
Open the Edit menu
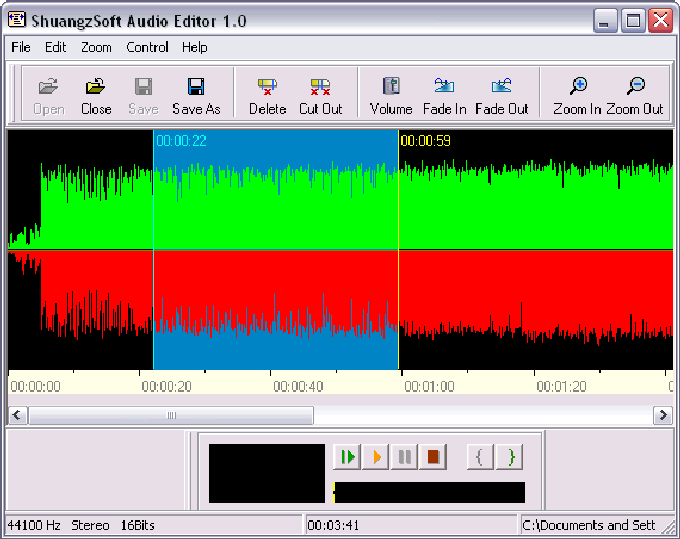click(56, 47)
